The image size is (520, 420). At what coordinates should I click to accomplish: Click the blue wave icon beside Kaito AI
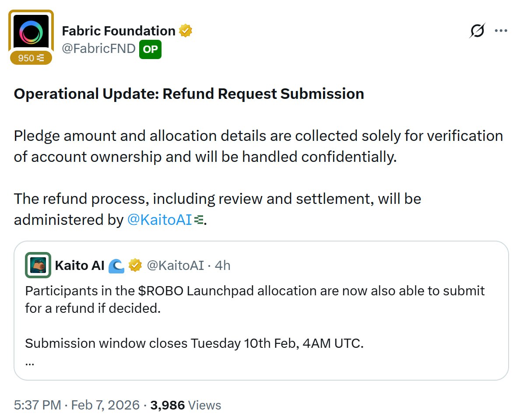pyautogui.click(x=116, y=266)
